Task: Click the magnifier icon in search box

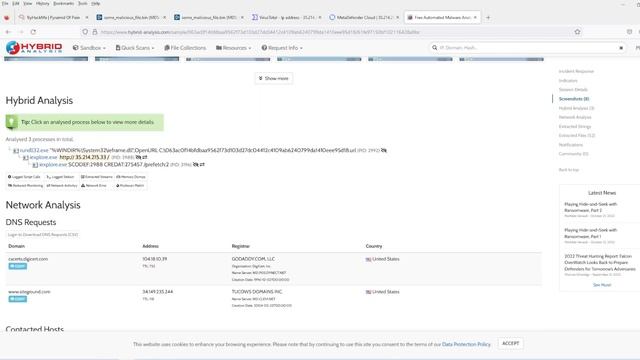Action: click(x=434, y=48)
